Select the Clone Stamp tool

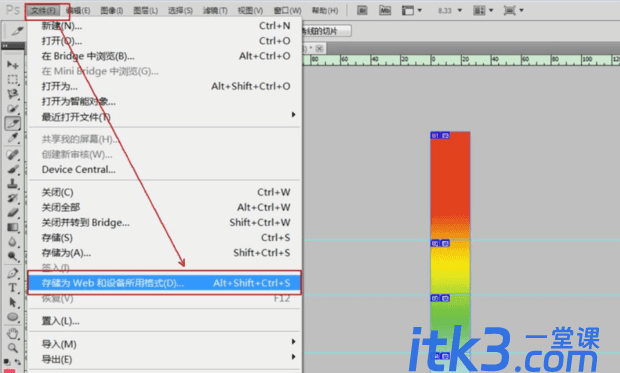13,184
